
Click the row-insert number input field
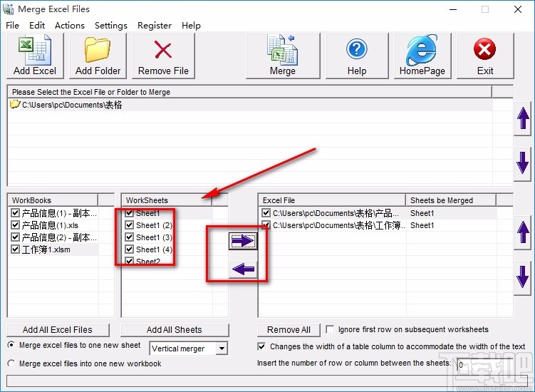484,365
